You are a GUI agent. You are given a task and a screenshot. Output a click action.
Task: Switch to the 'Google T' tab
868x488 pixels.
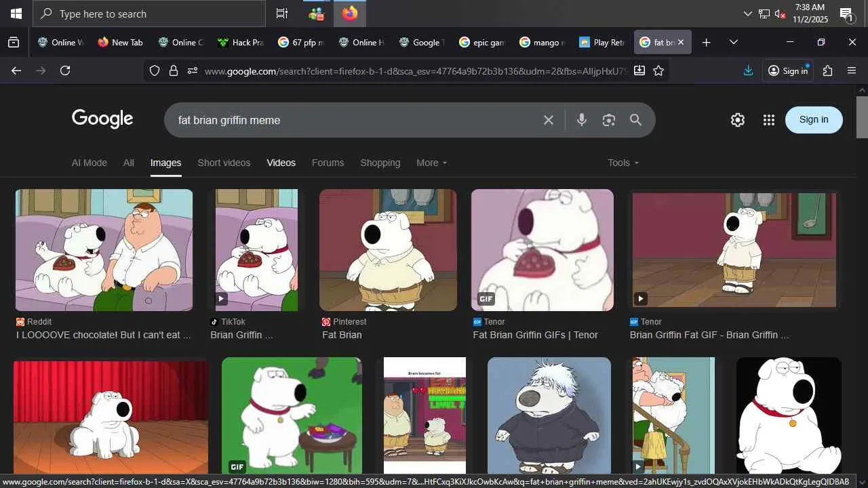point(421,42)
